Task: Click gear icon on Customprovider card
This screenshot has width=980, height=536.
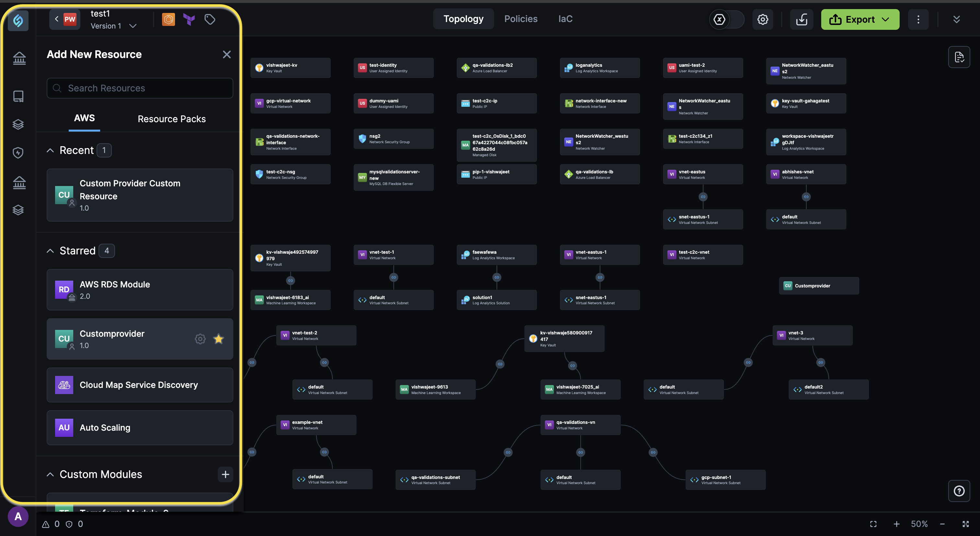Action: [x=200, y=339]
